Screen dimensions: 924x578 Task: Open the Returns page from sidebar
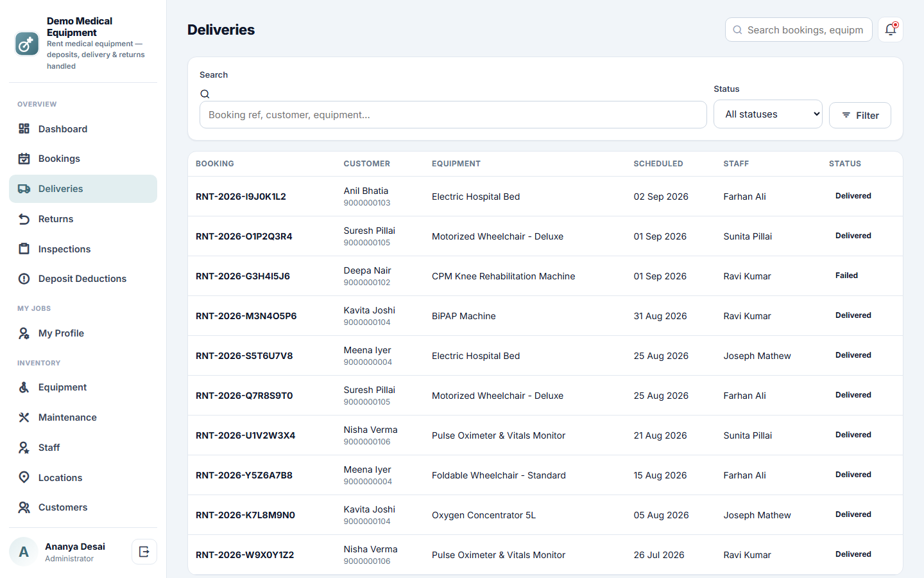tap(83, 219)
